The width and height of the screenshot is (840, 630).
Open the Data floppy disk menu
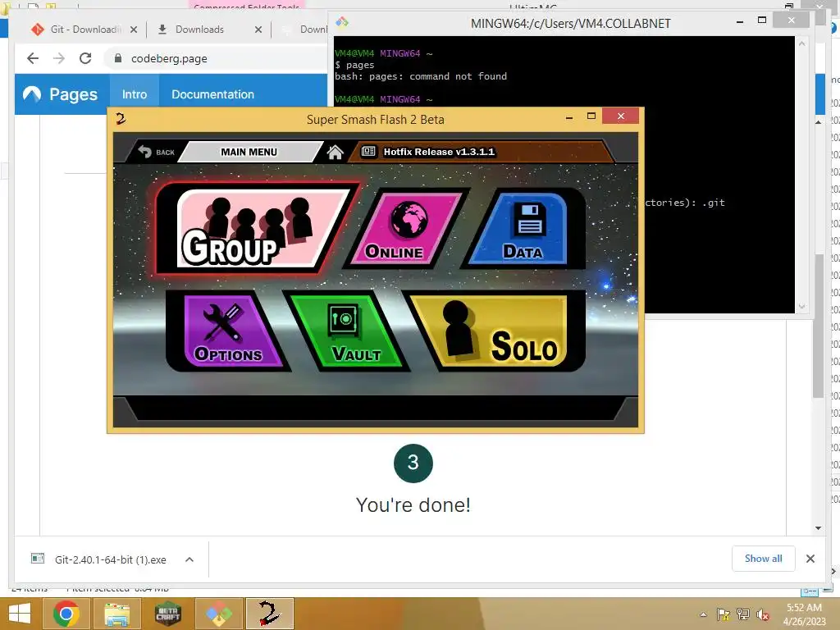(525, 228)
